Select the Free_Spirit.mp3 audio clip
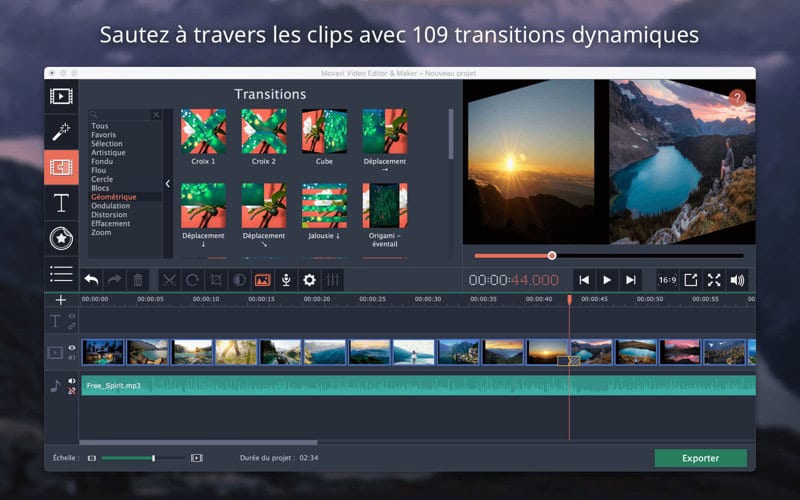 418,386
